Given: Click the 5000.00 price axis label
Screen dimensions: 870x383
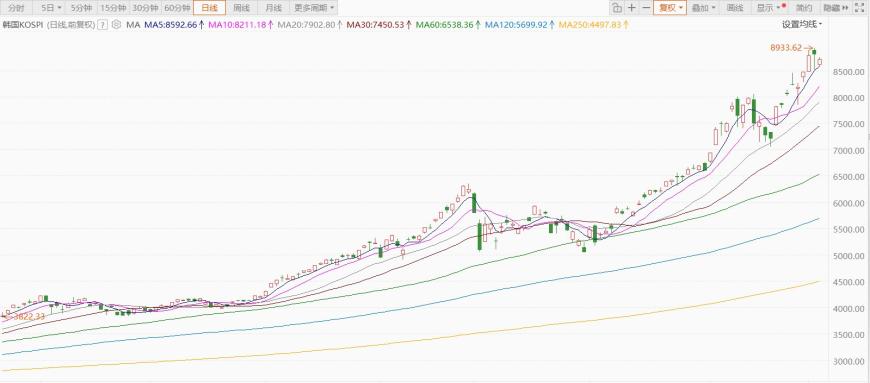Looking at the screenshot, I should pos(849,256).
